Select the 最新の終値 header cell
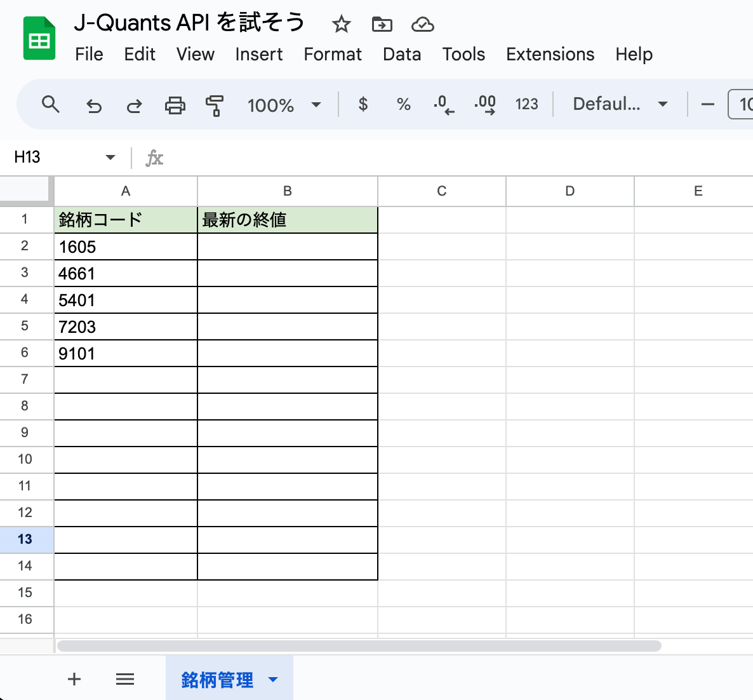The image size is (753, 700). pos(288,220)
